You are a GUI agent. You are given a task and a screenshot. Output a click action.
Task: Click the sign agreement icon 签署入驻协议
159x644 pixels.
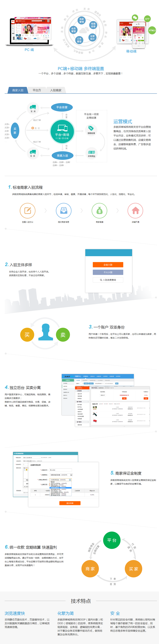[x=28, y=210]
